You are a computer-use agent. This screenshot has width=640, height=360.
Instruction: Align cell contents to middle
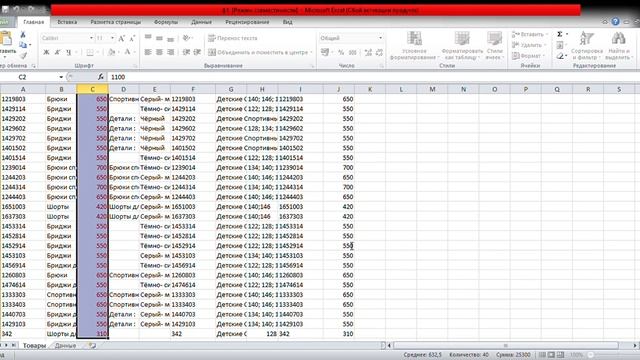159,38
